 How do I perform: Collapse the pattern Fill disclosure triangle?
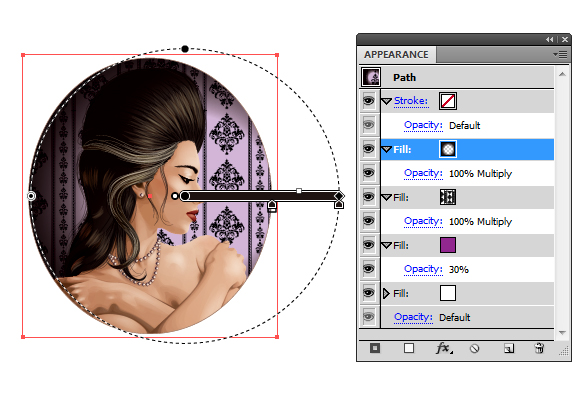point(386,198)
